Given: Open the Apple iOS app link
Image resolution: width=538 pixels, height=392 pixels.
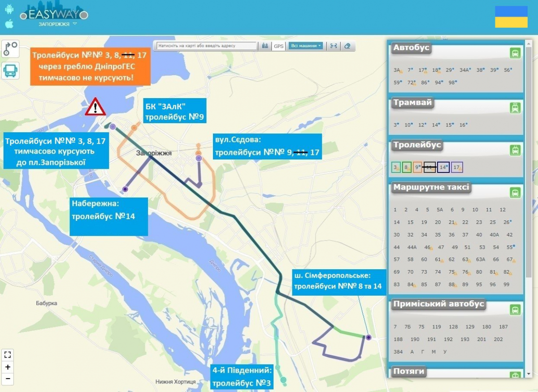Looking at the screenshot, I should 9,24.
